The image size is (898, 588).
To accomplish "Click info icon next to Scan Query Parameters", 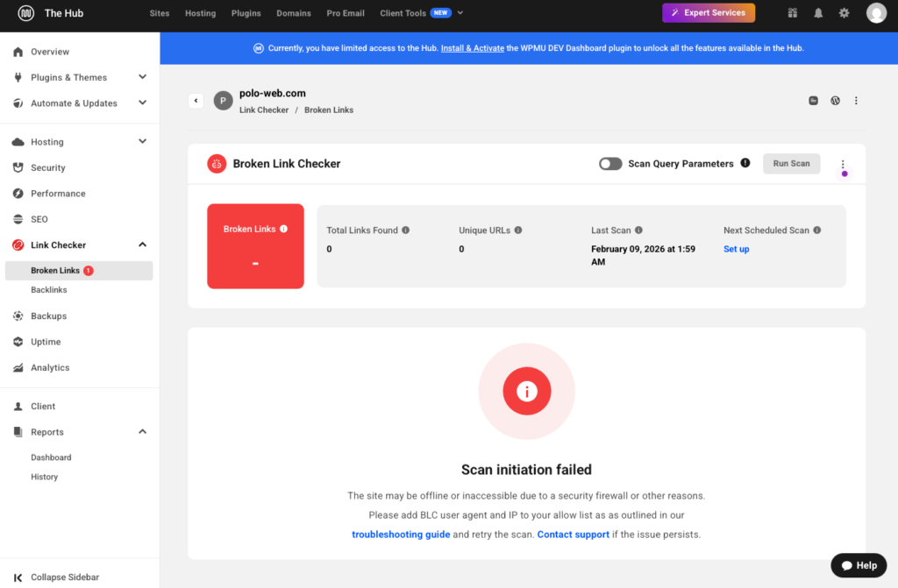I will point(745,163).
